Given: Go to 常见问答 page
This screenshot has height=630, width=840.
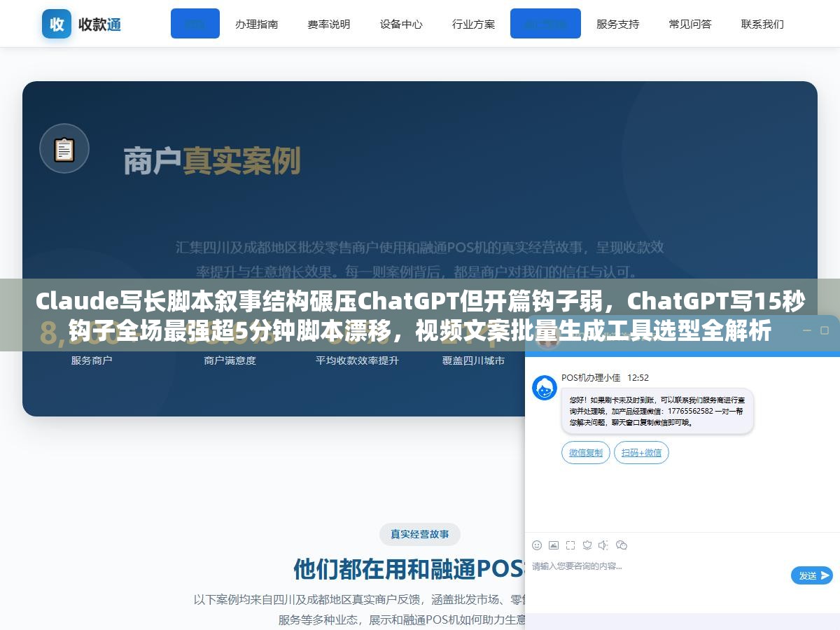Looking at the screenshot, I should pos(689,24).
